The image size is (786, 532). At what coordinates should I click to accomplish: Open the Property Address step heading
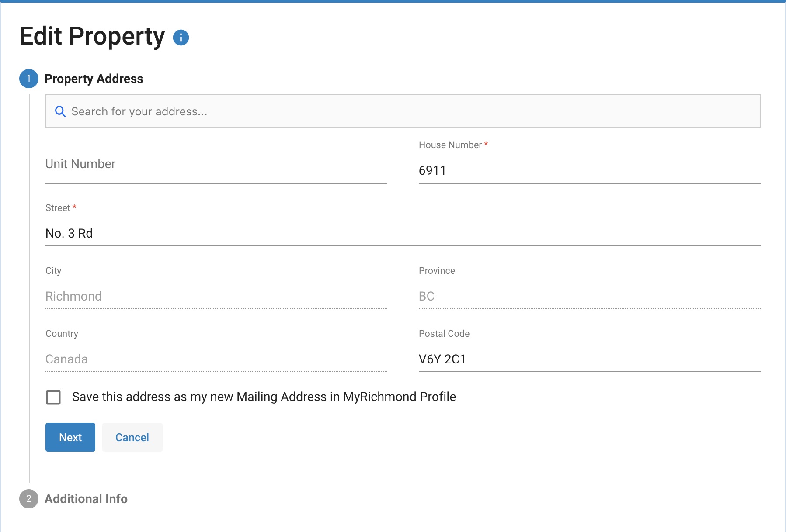[94, 79]
